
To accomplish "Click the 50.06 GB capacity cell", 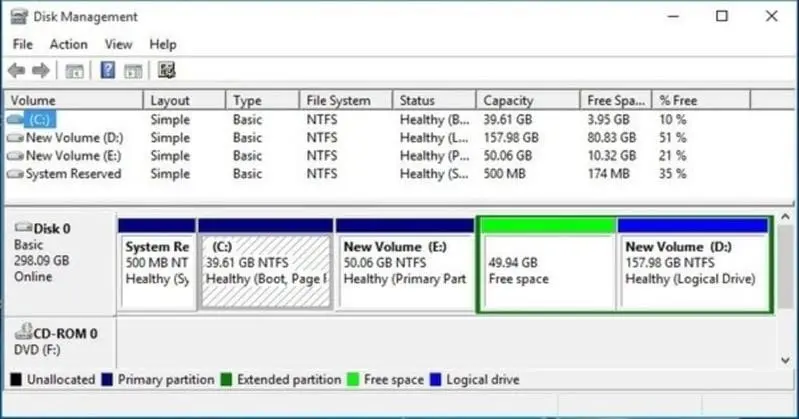I will coord(508,156).
